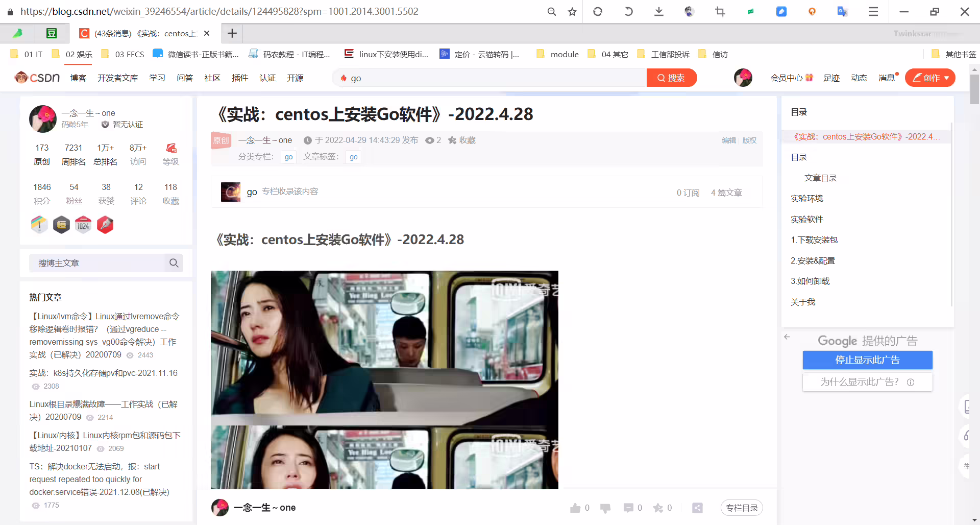Close the CSDN article tab
The width and height of the screenshot is (980, 525).
coord(207,33)
